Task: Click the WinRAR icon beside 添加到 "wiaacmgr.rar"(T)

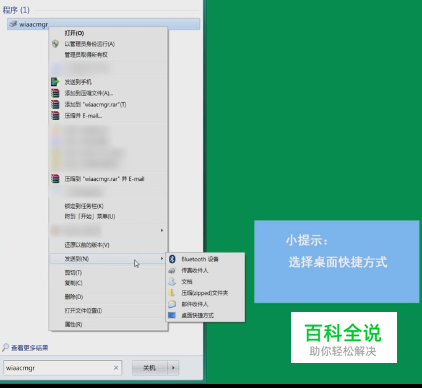Action: (x=55, y=104)
